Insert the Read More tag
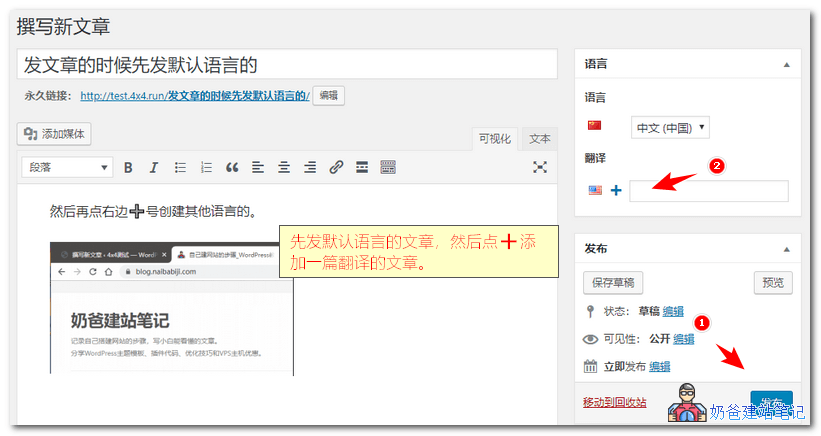 coord(362,167)
